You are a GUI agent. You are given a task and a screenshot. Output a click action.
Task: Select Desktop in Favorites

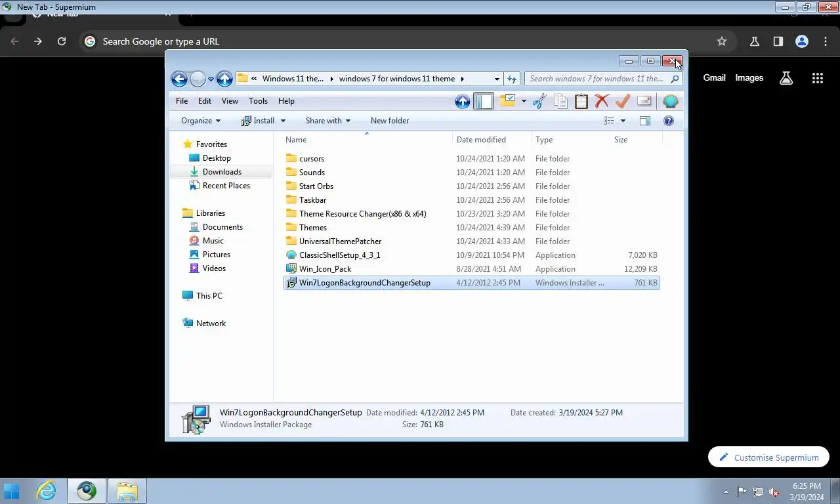click(217, 158)
